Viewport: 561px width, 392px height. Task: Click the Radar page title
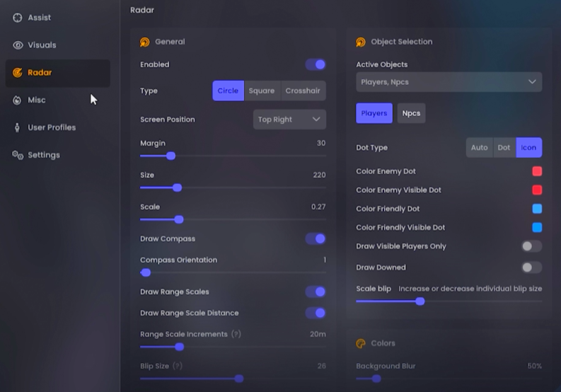(142, 10)
